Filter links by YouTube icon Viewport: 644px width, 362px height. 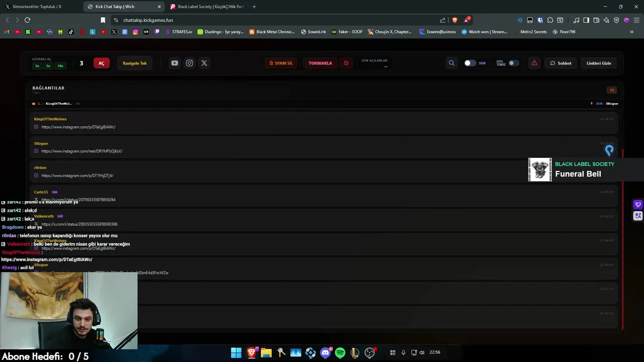point(175,63)
